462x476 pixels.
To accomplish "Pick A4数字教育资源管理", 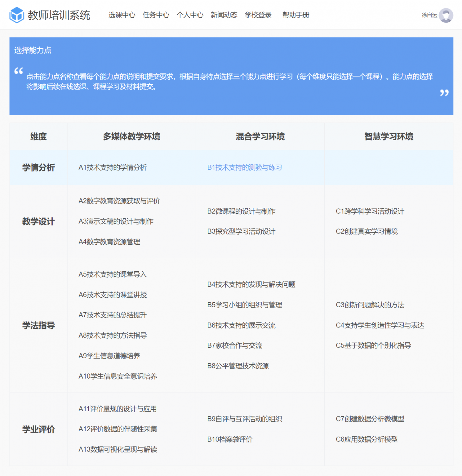I will pos(109,242).
